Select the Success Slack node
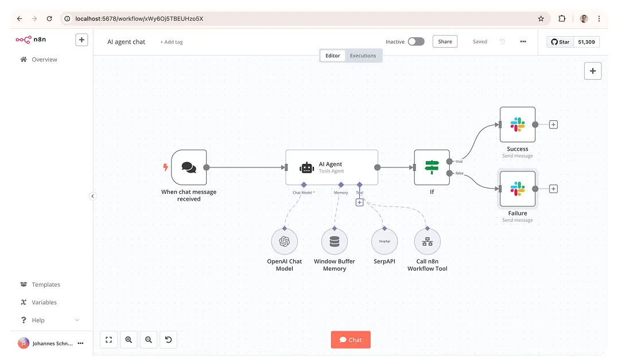Screen dimensions: 618x364 (518, 124)
